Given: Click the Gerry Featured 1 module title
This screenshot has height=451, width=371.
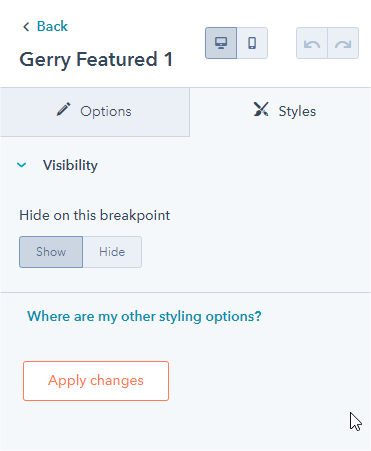Looking at the screenshot, I should coord(96,60).
